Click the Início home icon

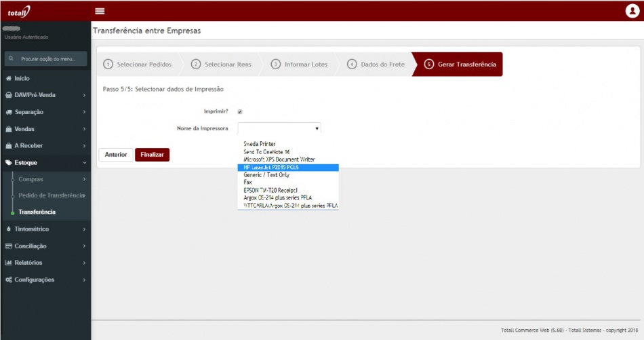tap(8, 79)
